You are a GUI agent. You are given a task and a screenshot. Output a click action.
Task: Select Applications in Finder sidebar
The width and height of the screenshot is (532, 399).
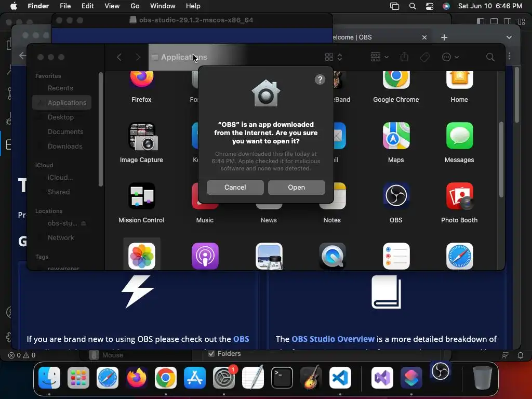(62, 102)
